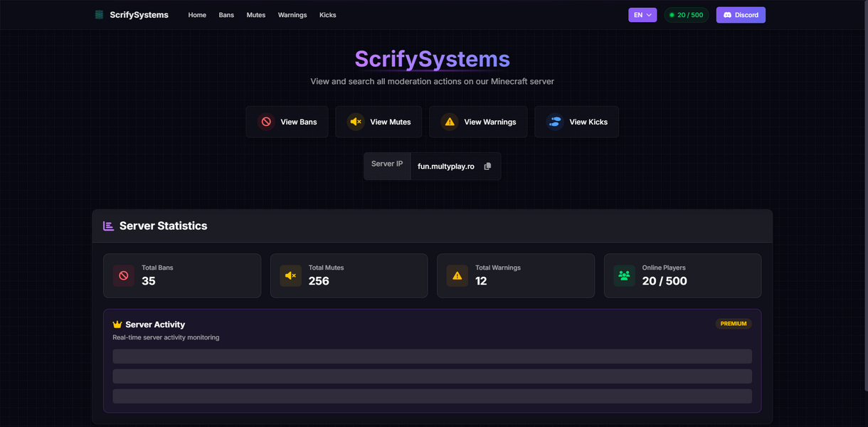Click the crown icon beside Server Activity

point(117,325)
